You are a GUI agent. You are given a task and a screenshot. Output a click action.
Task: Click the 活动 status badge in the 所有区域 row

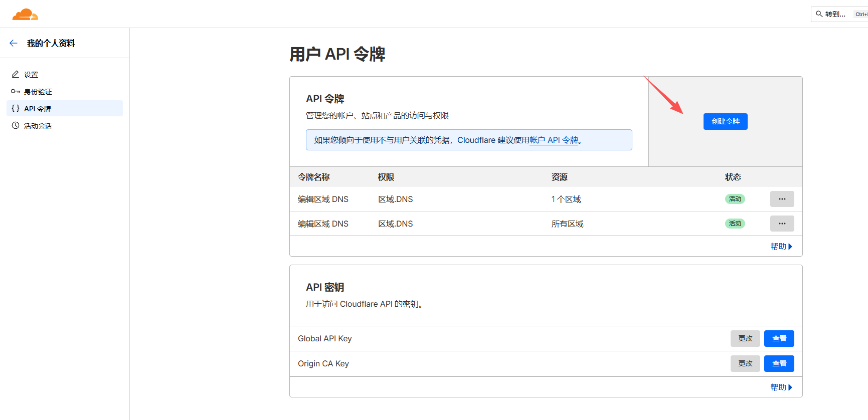735,224
